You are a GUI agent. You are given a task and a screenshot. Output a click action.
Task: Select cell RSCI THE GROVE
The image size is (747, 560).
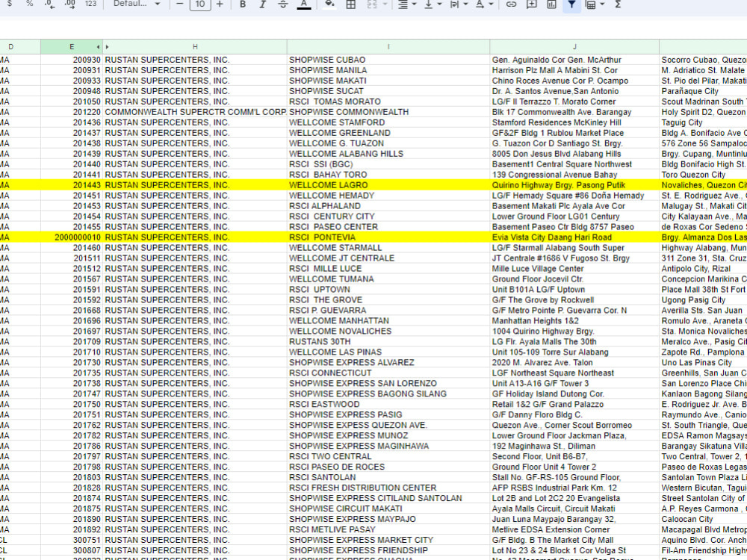pyautogui.click(x=388, y=300)
